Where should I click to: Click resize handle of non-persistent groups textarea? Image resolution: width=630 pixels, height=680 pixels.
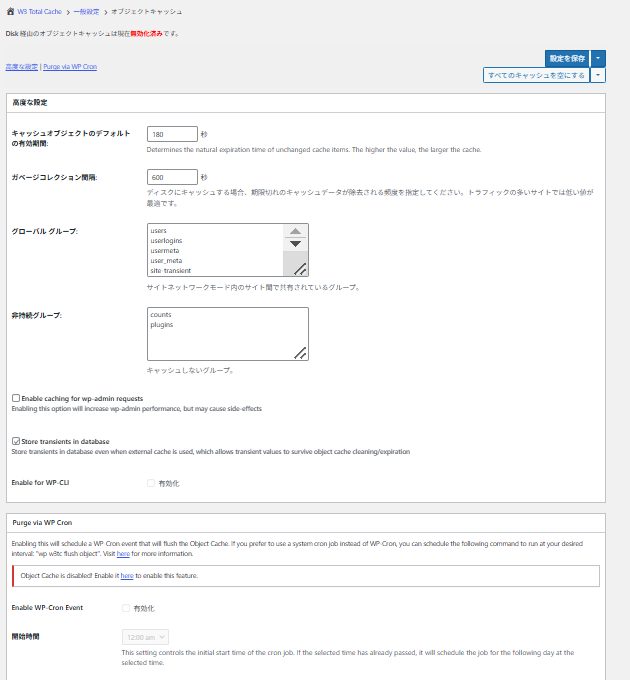tap(300, 352)
